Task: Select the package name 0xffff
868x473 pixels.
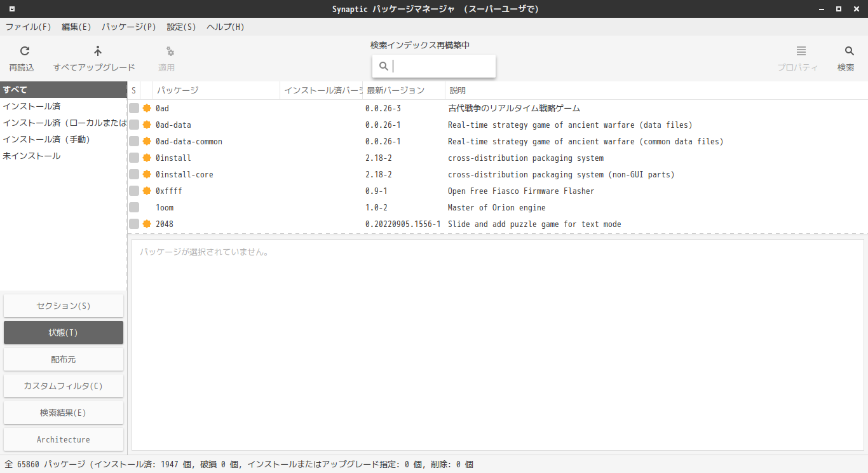Action: [169, 191]
